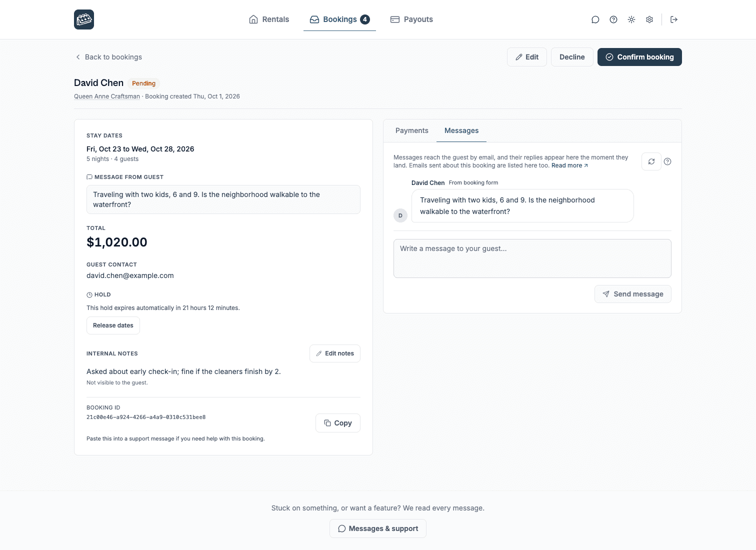Click the app logo in the header
Viewport: 756px width, 550px height.
coord(84,19)
